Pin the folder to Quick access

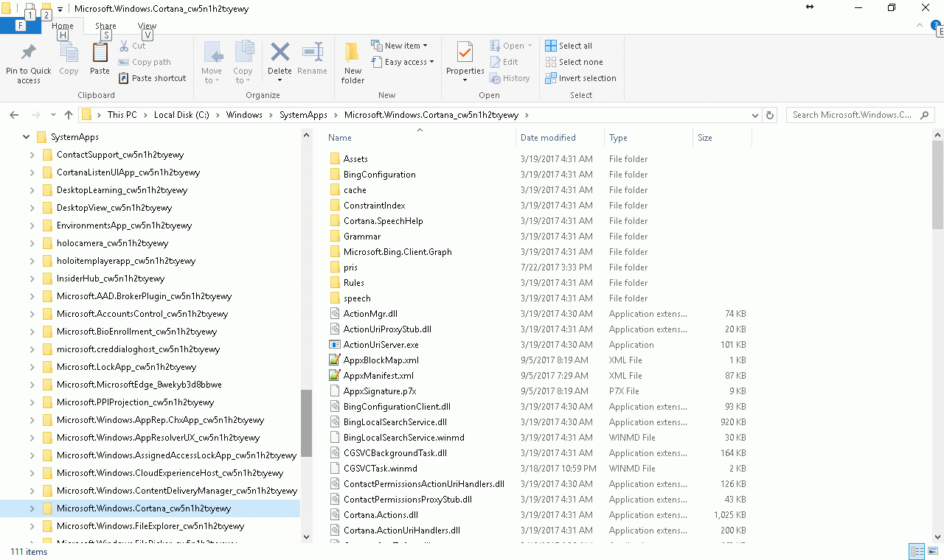coord(29,63)
